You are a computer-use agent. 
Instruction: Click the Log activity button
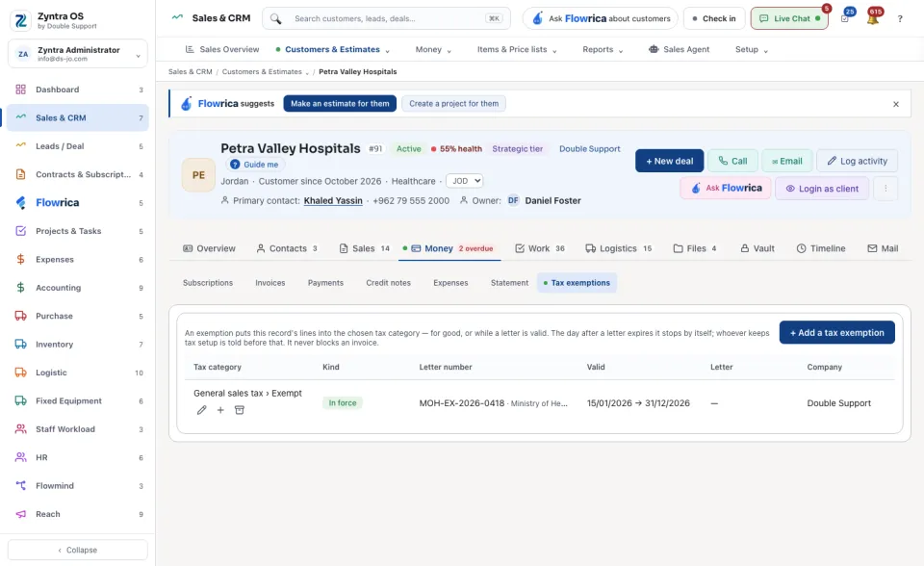coord(857,161)
